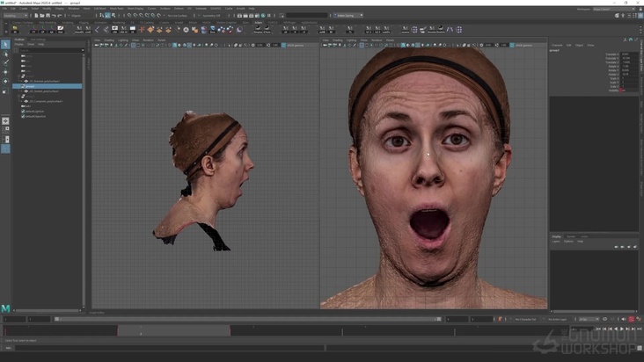Open the Arnold menu in menu bar
This screenshot has height=362, width=644.
(x=241, y=8)
